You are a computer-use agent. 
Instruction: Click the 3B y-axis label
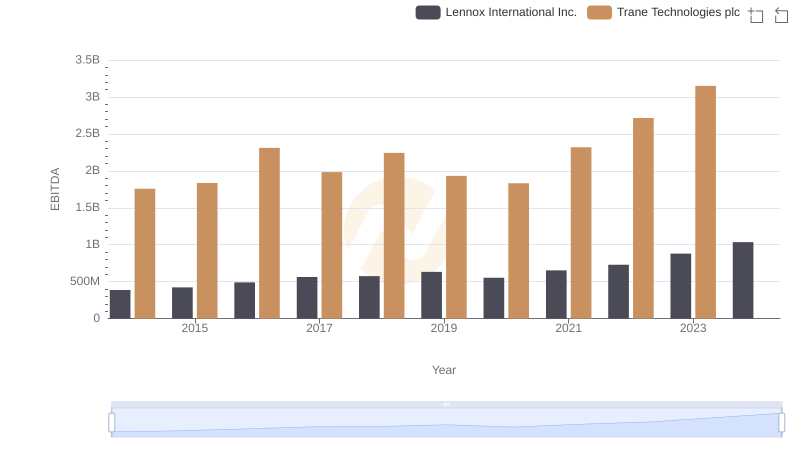click(x=93, y=97)
